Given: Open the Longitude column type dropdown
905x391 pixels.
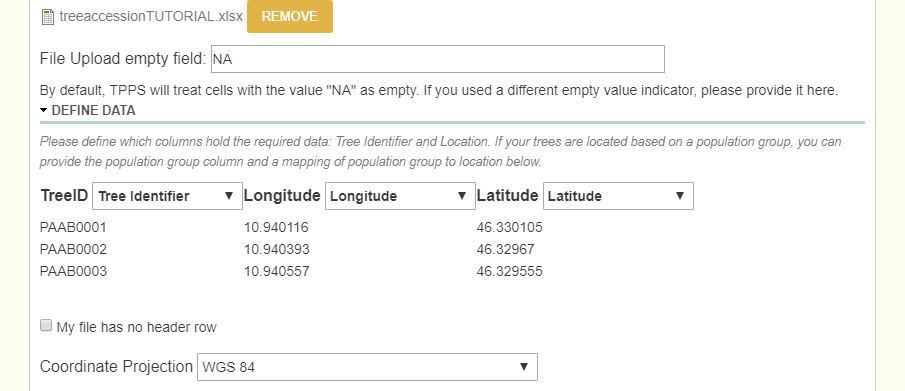Looking at the screenshot, I should (x=401, y=196).
